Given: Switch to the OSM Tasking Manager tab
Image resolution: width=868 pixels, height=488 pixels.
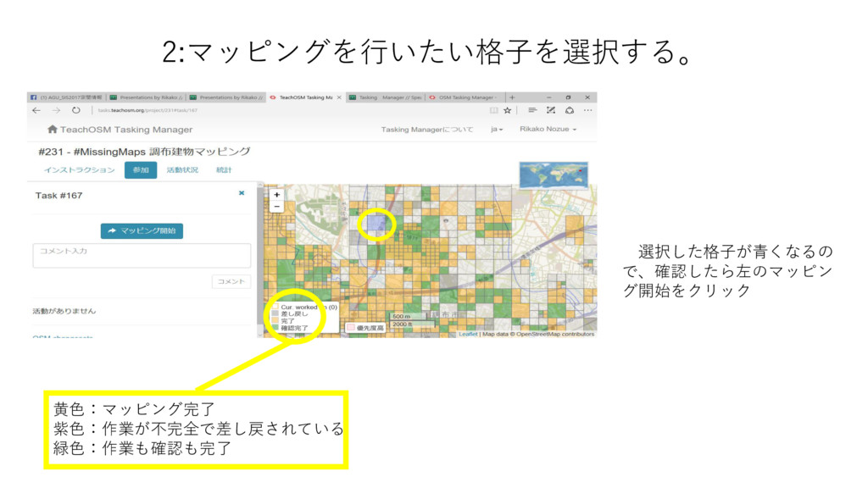Looking at the screenshot, I should pos(465,97).
